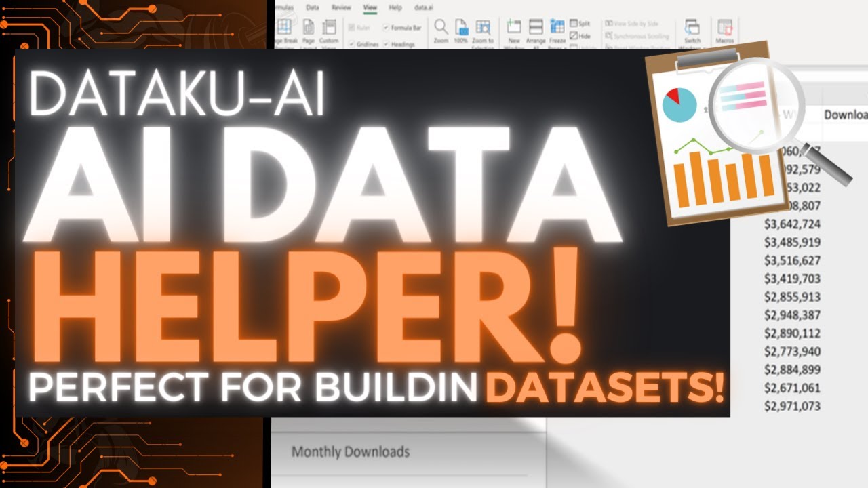
Task: Switch to Page Layout view
Action: click(308, 33)
